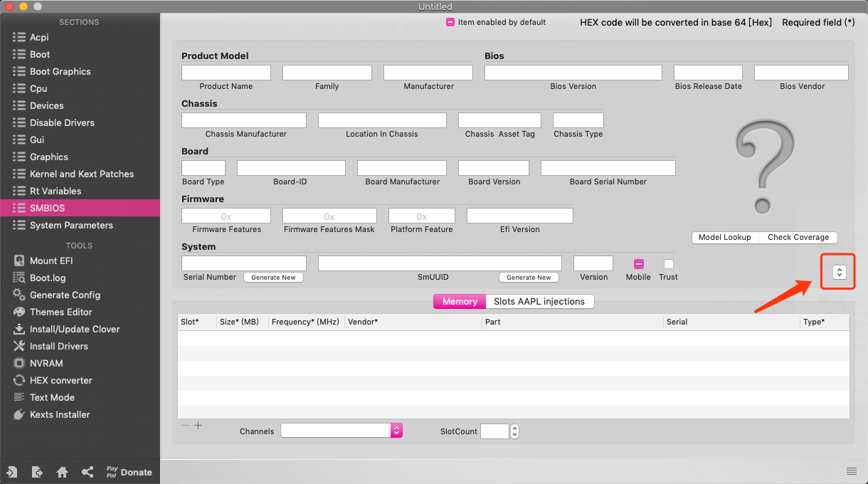Toggle the Mobile checkbox
The height and width of the screenshot is (484, 868).
click(639, 264)
